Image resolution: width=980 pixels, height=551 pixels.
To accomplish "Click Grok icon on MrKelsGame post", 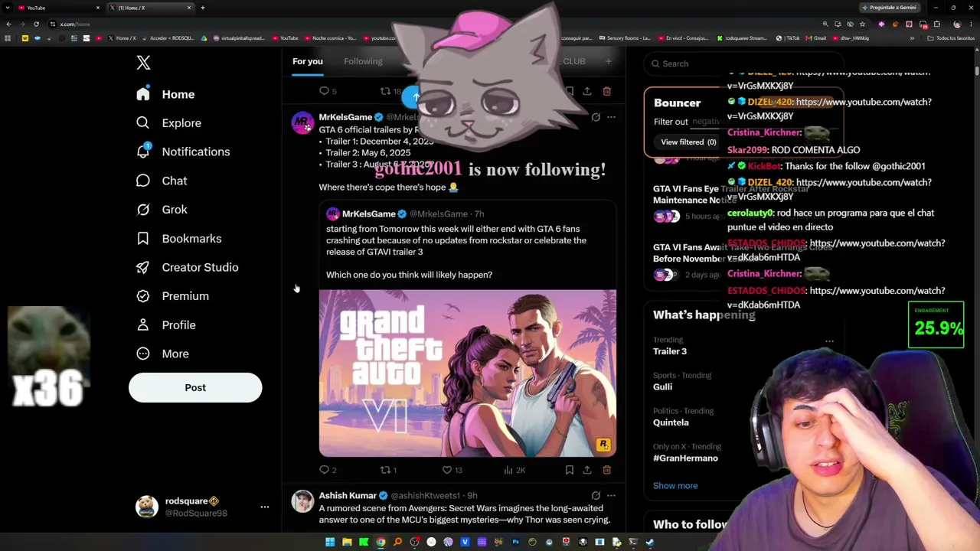I will click(596, 117).
